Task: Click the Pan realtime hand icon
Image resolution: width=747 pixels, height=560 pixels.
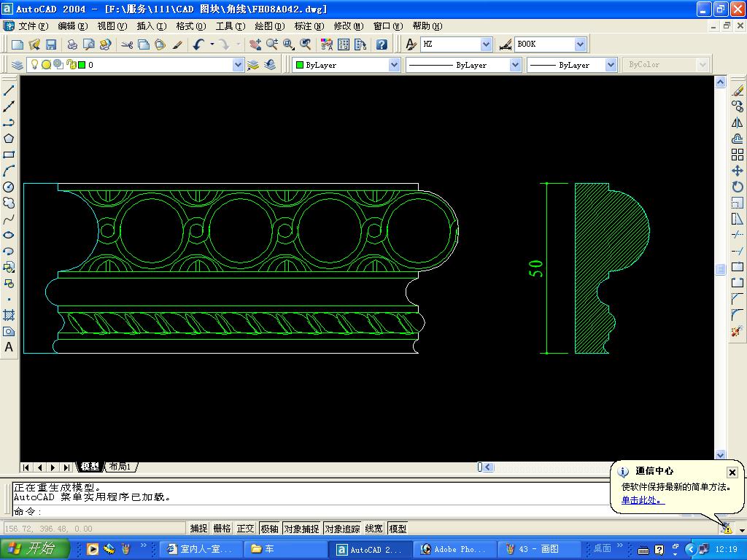Action: [255, 44]
